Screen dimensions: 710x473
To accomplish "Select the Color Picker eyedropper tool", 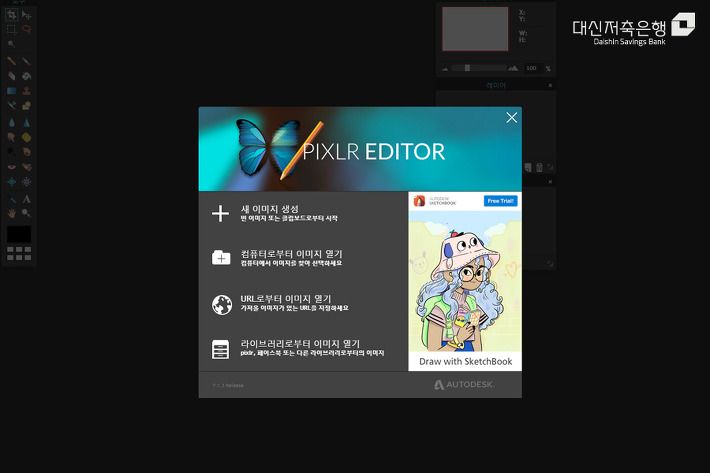I will 11,199.
